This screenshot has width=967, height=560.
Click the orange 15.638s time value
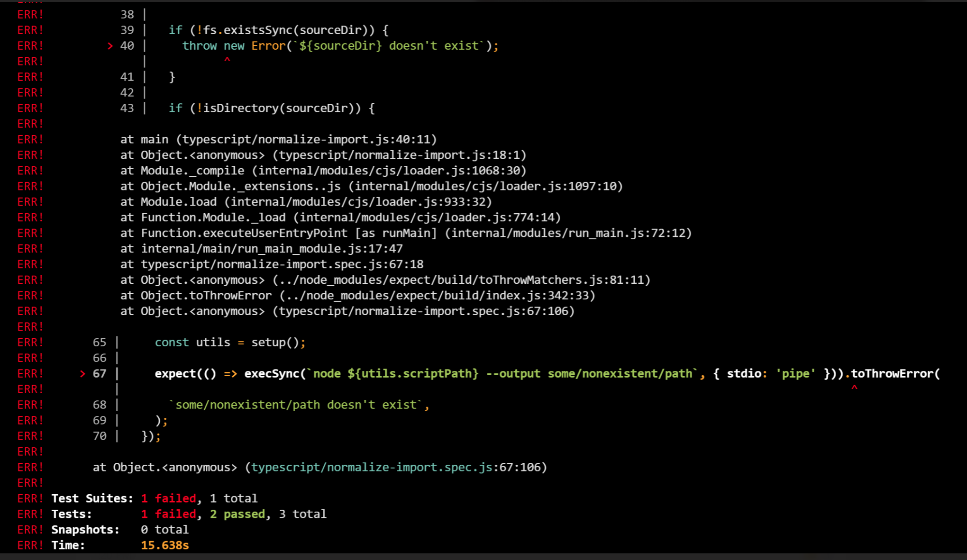pos(164,545)
